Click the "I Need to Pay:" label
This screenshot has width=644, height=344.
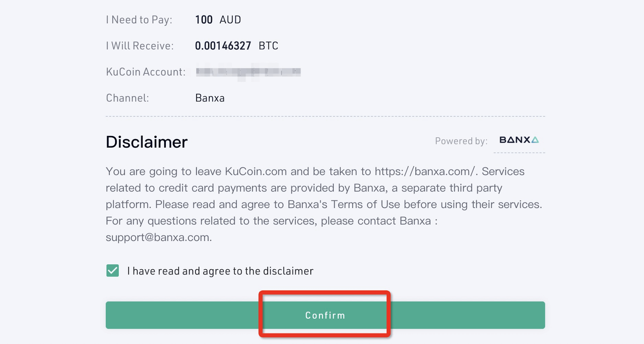click(x=139, y=20)
